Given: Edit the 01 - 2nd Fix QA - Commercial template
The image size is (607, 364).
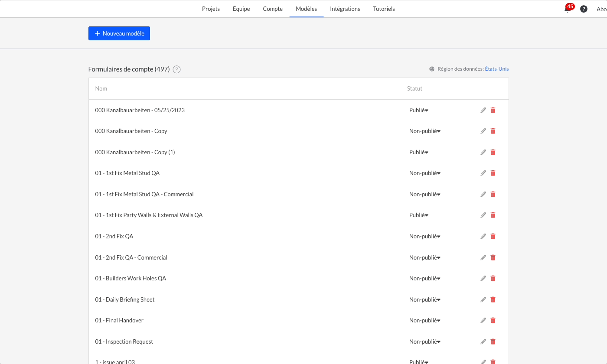Looking at the screenshot, I should coord(483,257).
